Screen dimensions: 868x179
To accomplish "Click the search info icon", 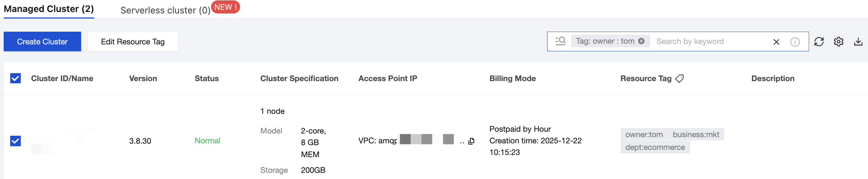I will (795, 42).
